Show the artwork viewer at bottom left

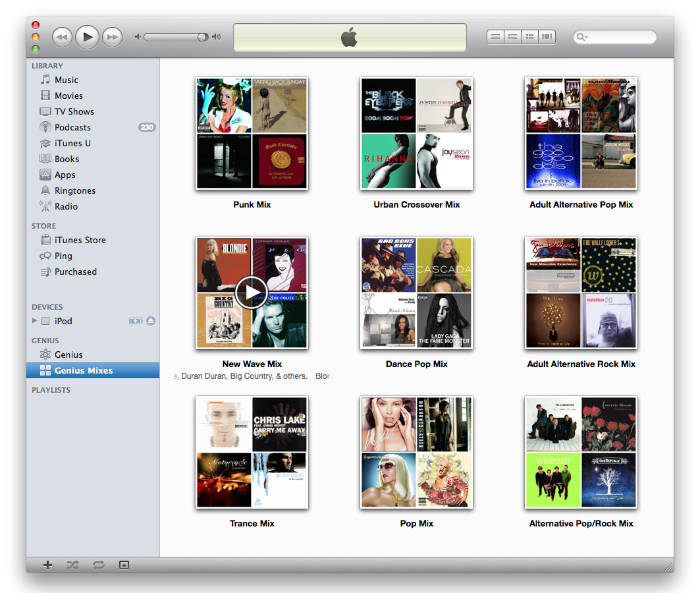pos(123,565)
